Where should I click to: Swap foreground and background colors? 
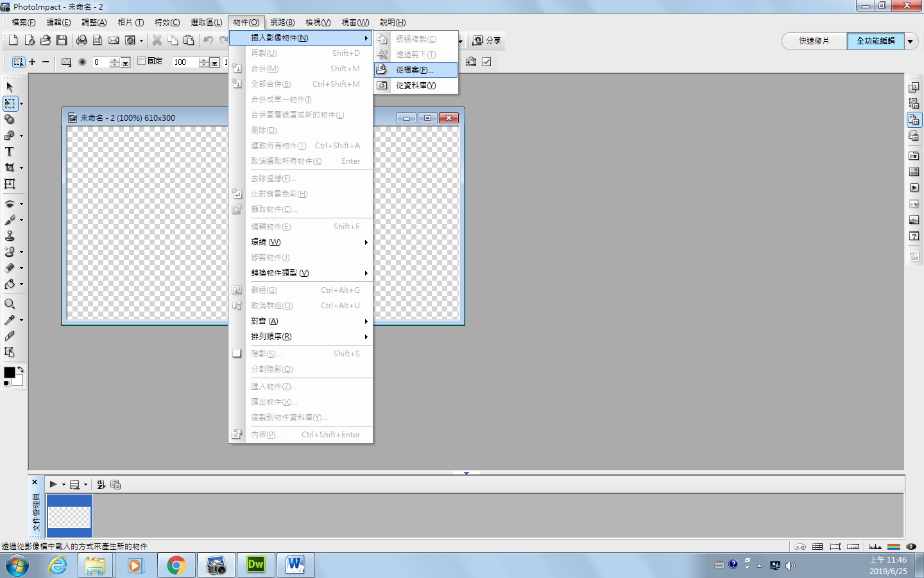pyautogui.click(x=21, y=369)
